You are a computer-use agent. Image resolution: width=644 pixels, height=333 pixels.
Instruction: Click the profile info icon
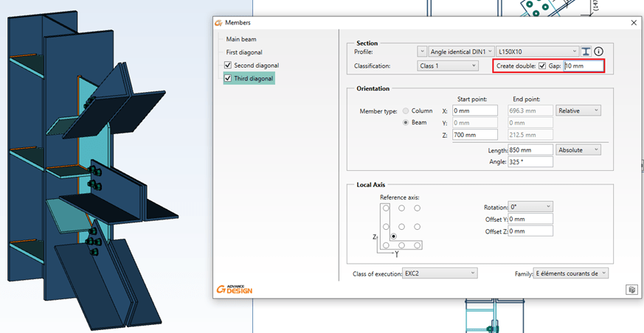(598, 52)
